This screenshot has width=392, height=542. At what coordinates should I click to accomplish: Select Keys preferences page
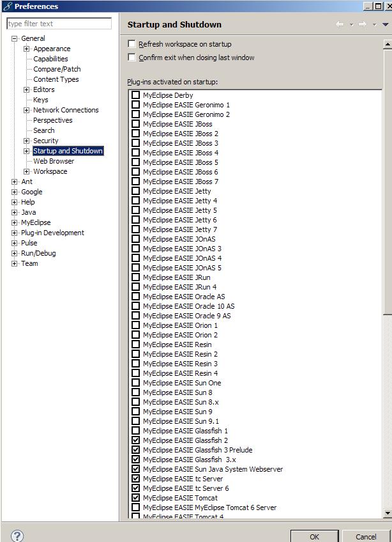coord(41,100)
